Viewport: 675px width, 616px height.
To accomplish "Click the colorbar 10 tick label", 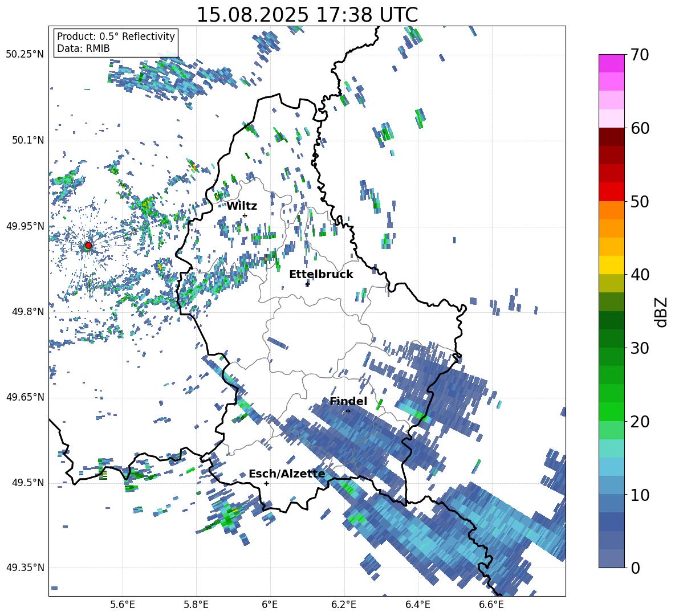I will point(640,495).
